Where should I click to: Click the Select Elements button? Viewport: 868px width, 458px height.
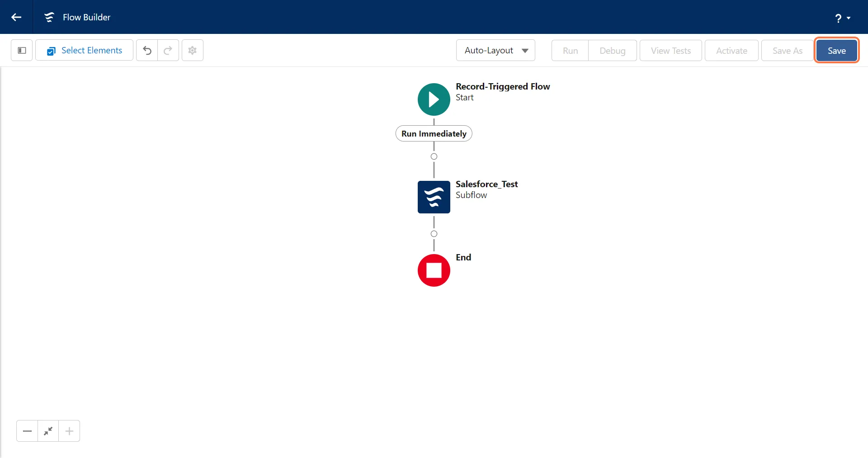coord(85,50)
